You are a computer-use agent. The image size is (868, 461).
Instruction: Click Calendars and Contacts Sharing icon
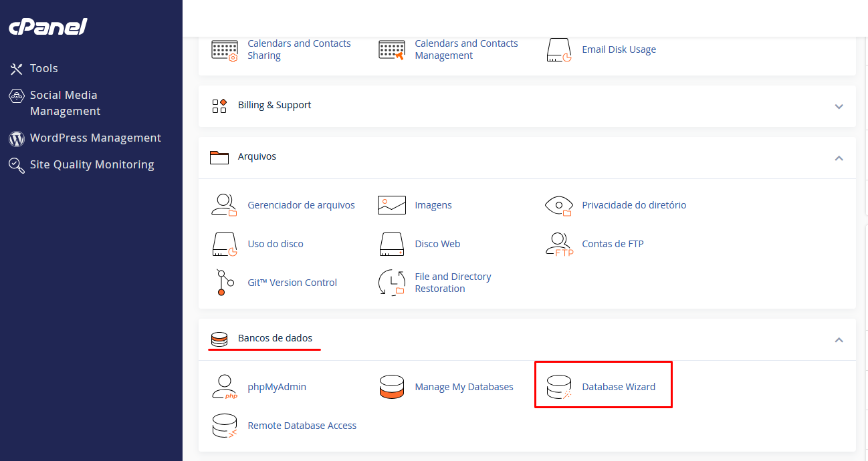225,50
